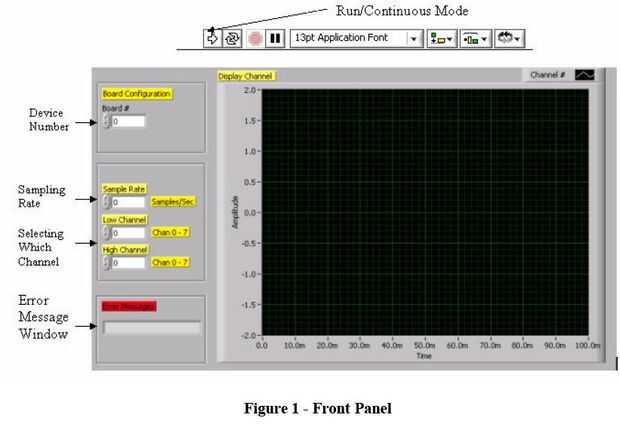Open the Reorder dropdown
620x424 pixels.
[510, 38]
